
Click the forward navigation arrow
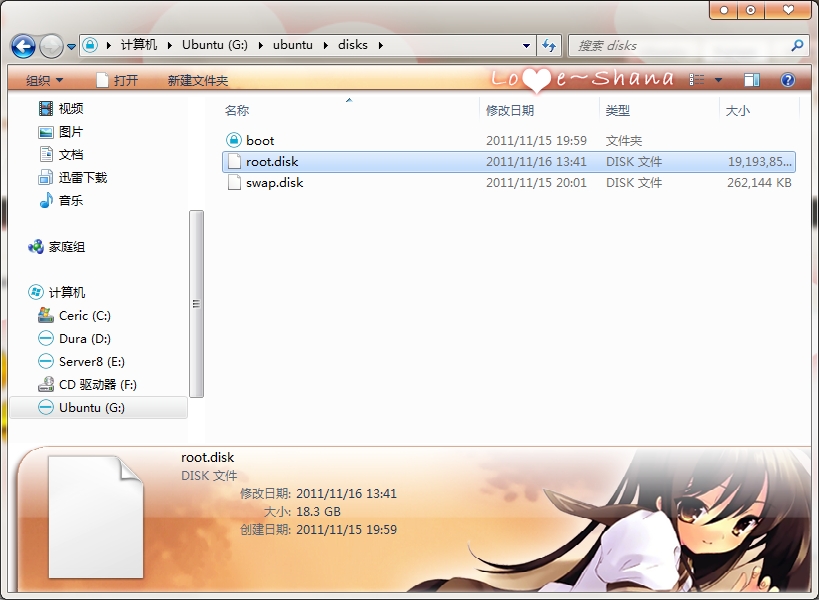coord(51,46)
